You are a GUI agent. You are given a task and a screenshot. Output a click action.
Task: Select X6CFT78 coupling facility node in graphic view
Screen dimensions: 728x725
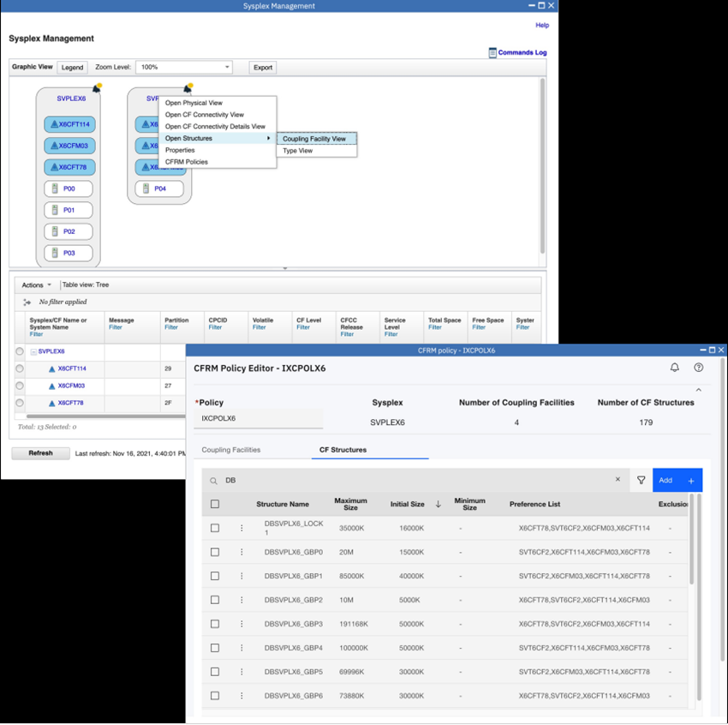tap(69, 167)
